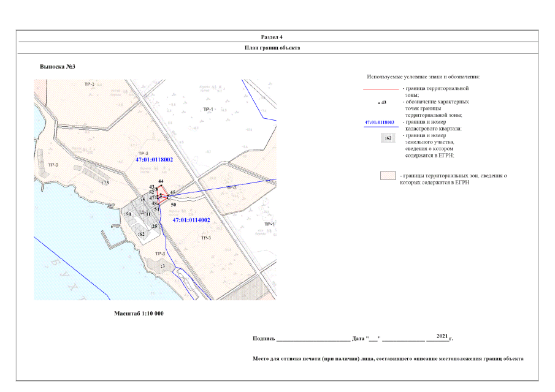Select boundary point 45 on the map
Image resolution: width=555 pixels, height=392 pixels.
(x=173, y=192)
